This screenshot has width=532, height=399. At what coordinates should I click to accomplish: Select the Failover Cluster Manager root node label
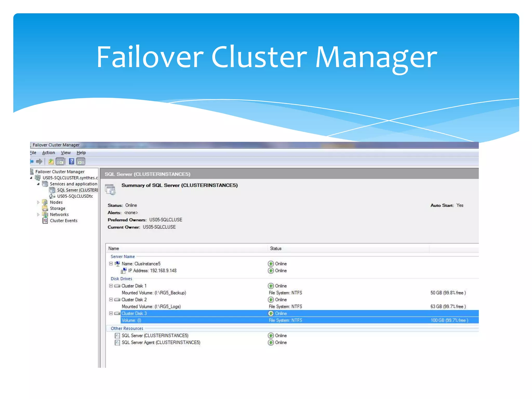tap(60, 172)
